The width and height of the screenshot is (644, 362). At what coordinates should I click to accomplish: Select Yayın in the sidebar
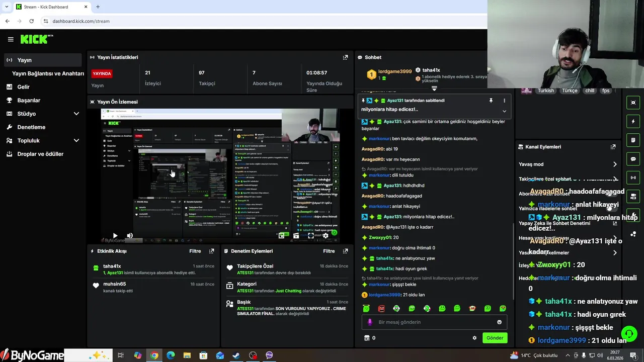click(42, 60)
